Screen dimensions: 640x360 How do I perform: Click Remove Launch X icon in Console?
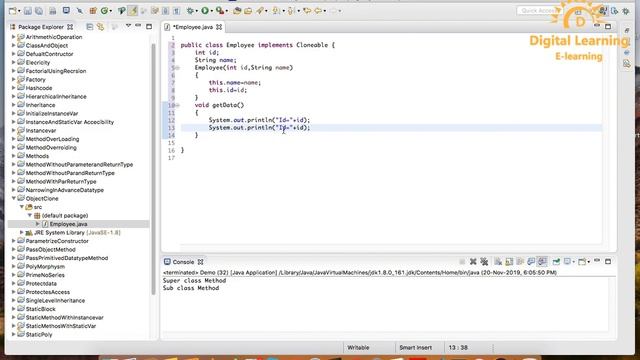(473, 262)
